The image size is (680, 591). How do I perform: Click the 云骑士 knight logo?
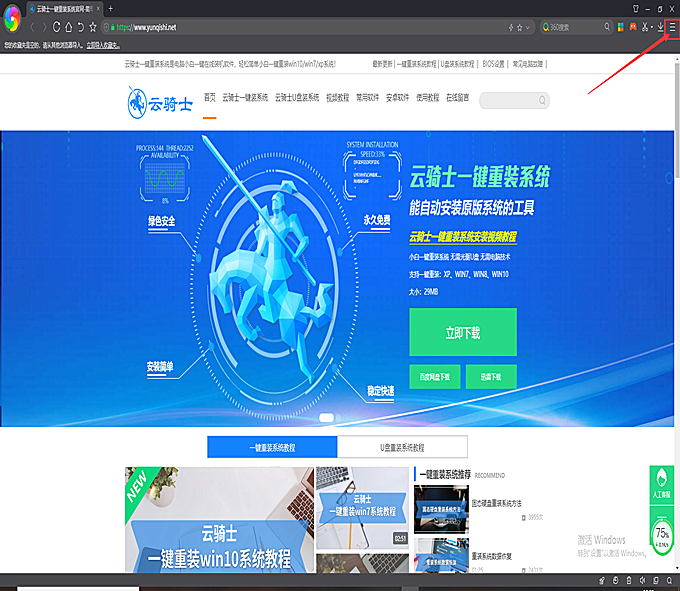coord(160,103)
